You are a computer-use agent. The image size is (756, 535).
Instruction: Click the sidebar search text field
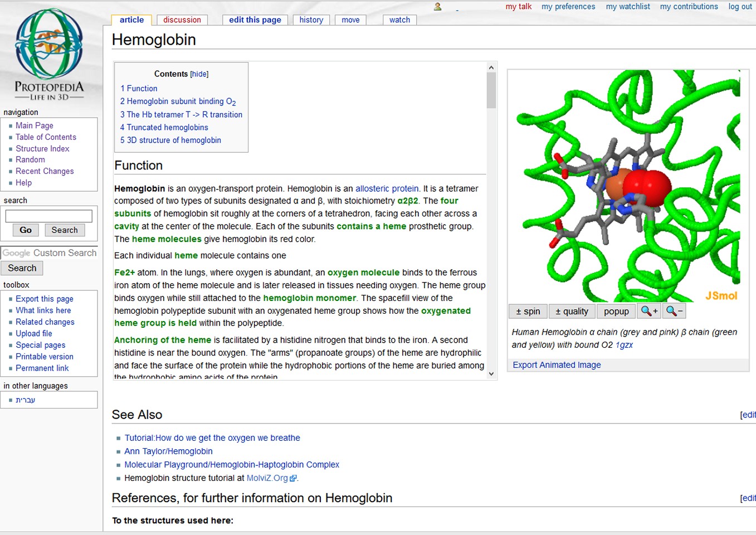pyautogui.click(x=48, y=216)
